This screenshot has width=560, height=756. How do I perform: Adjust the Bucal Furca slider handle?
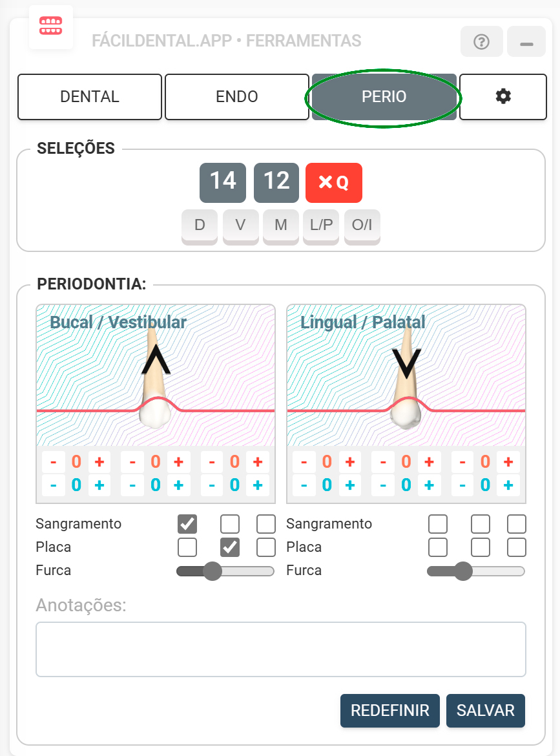212,571
